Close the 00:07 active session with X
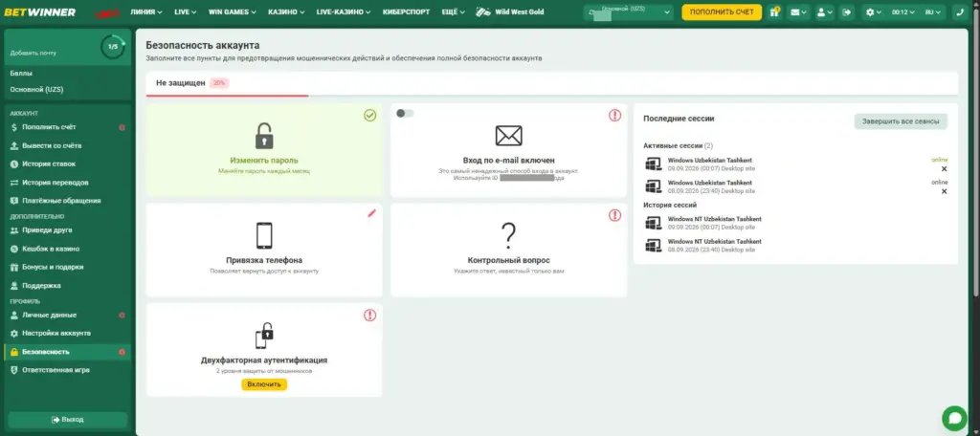 pos(944,168)
